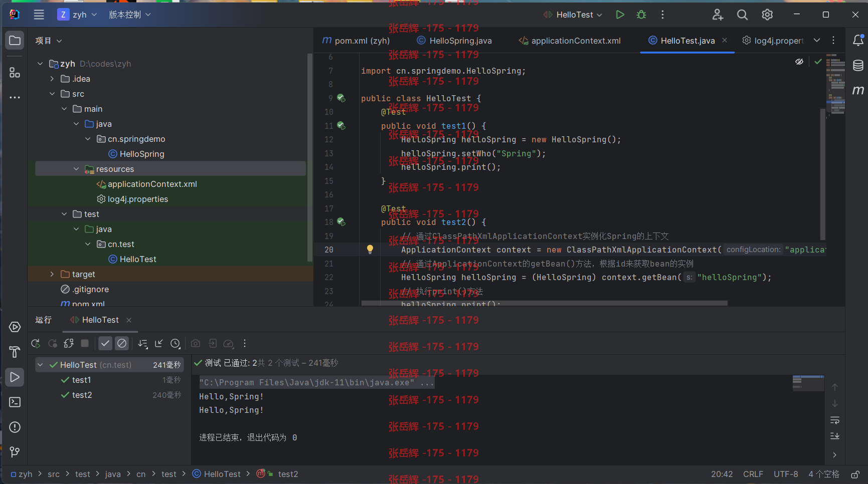Screen dimensions: 868x484
Task: Click HelloTest breadcrumb in navigation bar
Action: (x=217, y=474)
